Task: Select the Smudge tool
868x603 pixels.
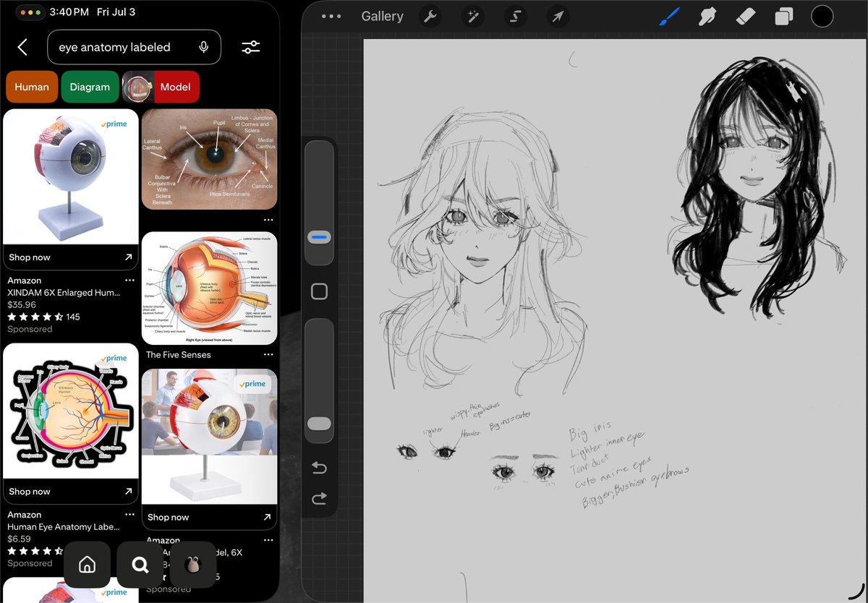Action: point(707,16)
